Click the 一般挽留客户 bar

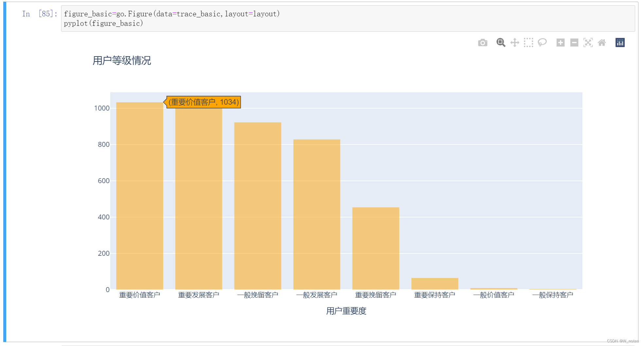[258, 206]
